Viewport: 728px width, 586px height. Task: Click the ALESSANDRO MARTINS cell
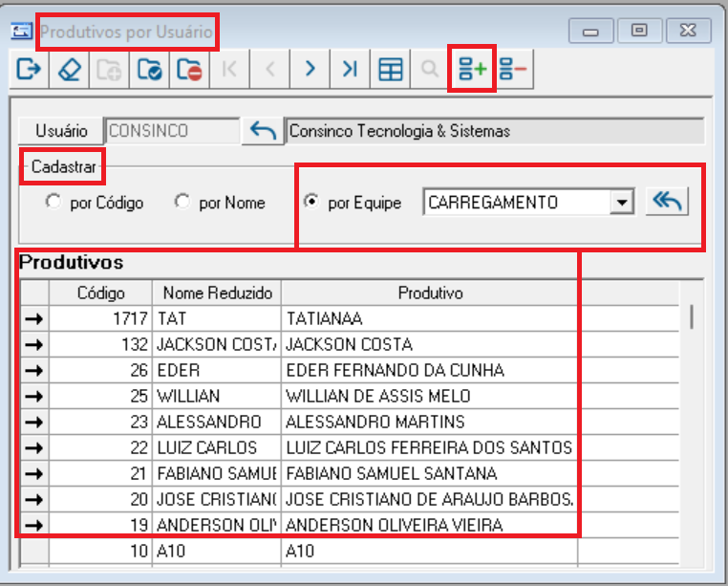pos(430,422)
